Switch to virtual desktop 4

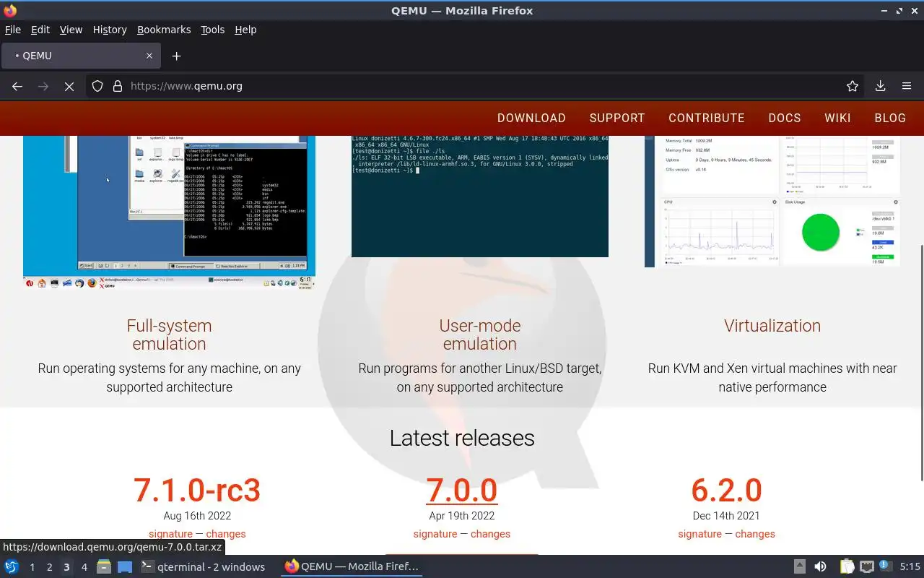coord(84,567)
